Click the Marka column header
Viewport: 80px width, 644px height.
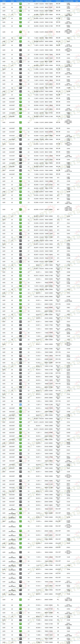tap(4, 1)
